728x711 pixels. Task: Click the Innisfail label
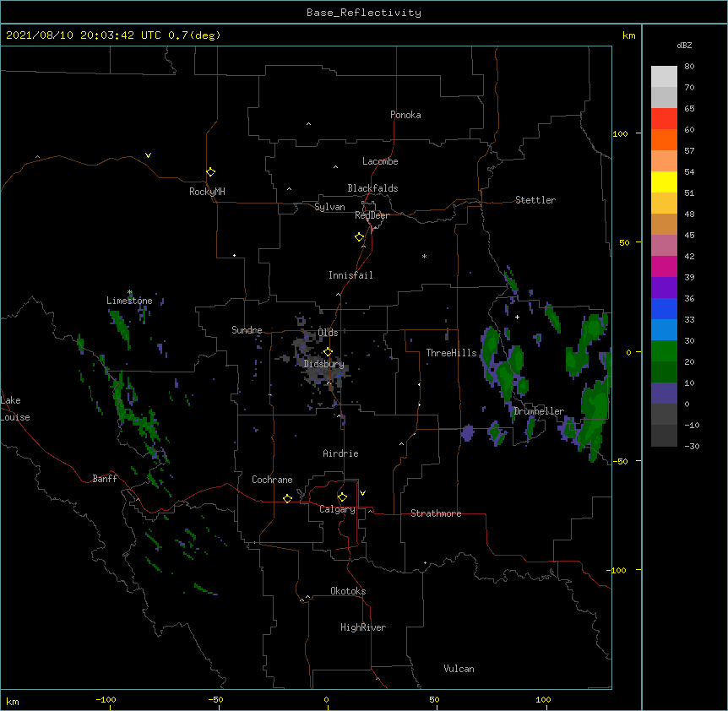pyautogui.click(x=350, y=275)
